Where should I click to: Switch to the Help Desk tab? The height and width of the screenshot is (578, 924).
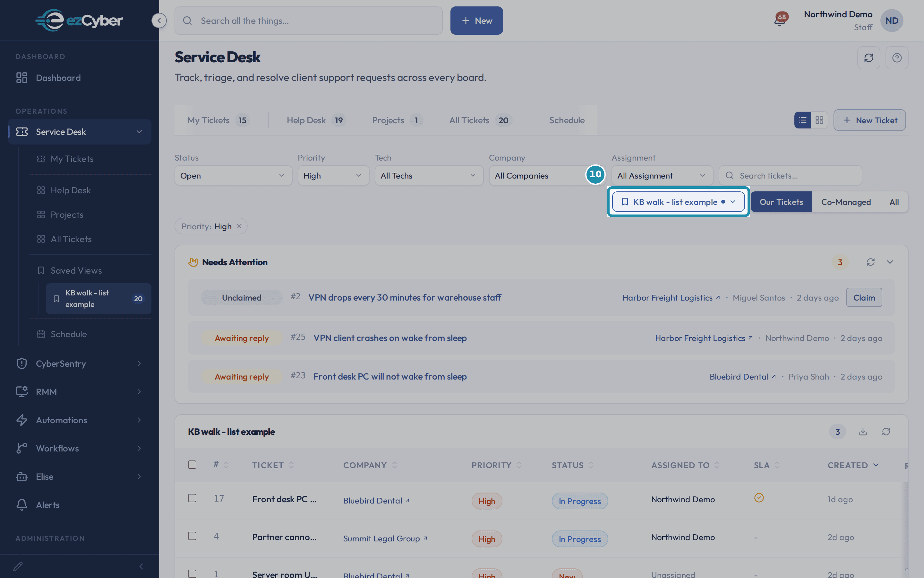(316, 120)
